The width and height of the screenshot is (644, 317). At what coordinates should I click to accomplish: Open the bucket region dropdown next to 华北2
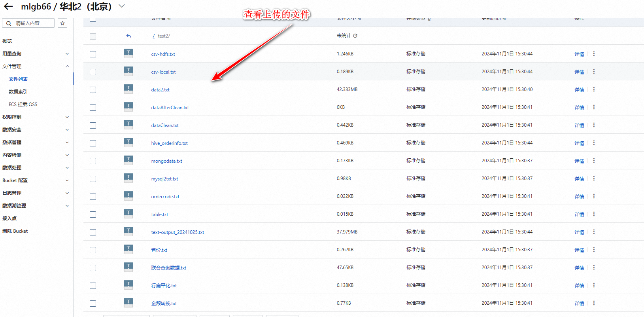122,6
